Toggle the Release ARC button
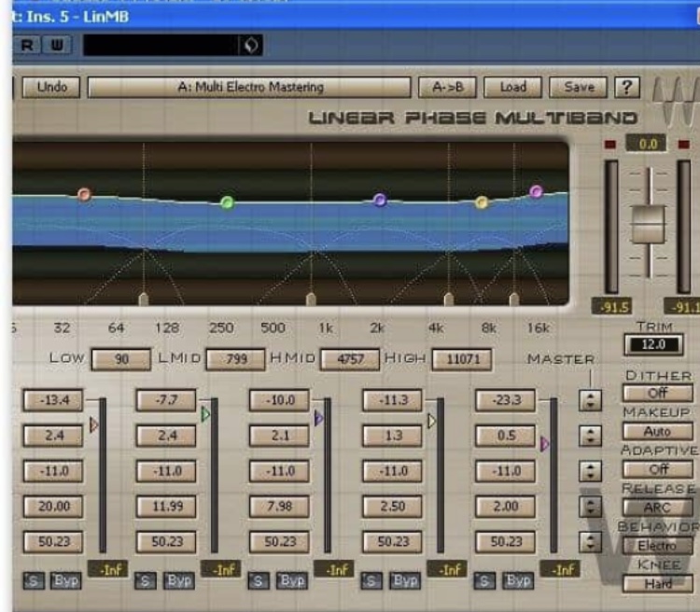700x612 pixels. [658, 508]
